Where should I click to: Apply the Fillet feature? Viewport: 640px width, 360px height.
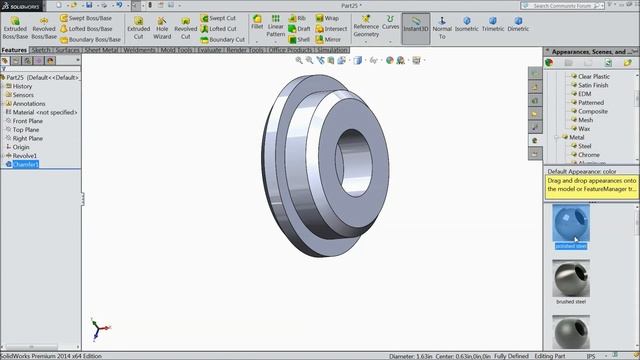tap(257, 22)
